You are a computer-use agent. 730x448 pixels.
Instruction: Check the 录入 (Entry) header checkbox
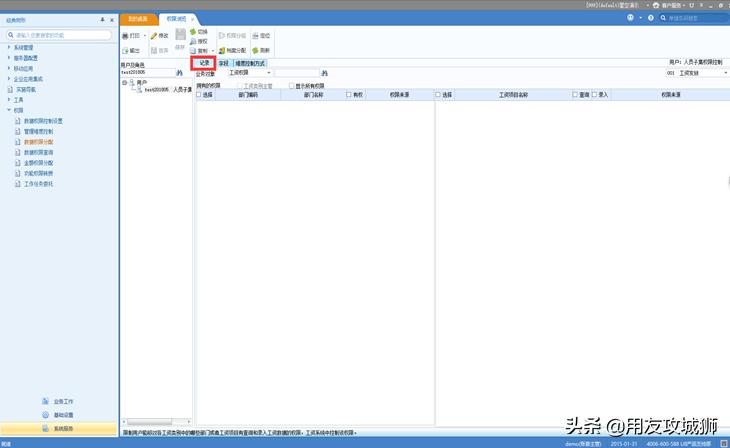click(595, 95)
